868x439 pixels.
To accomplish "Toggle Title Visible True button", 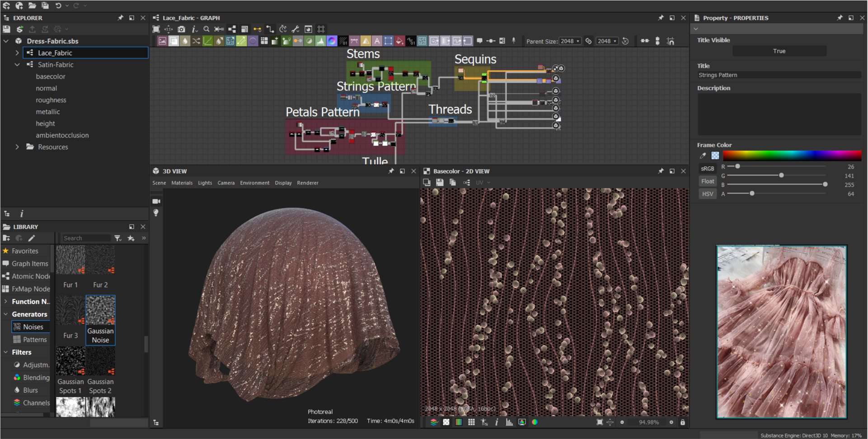I will (779, 51).
